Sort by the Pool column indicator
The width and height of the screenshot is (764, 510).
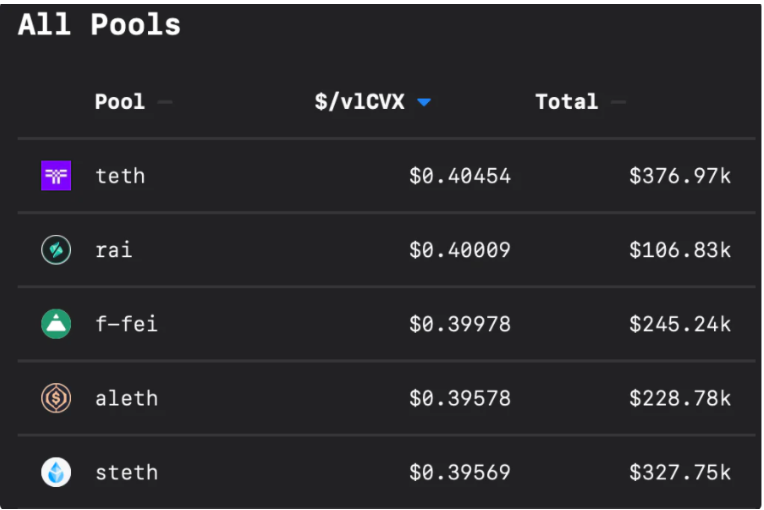(165, 102)
